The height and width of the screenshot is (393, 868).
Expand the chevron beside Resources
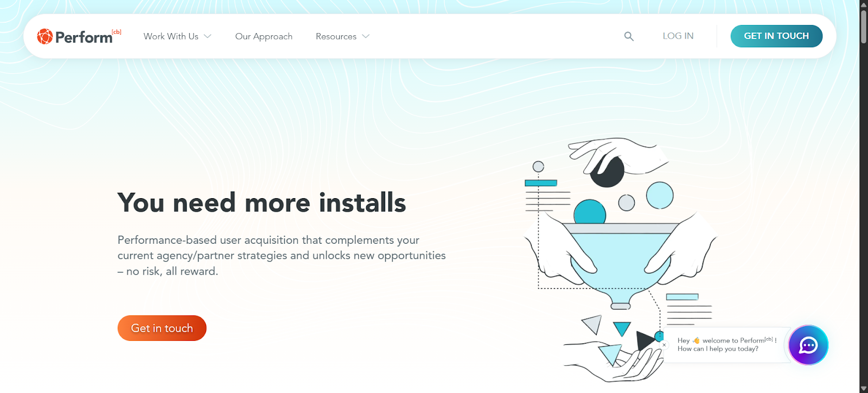[366, 36]
